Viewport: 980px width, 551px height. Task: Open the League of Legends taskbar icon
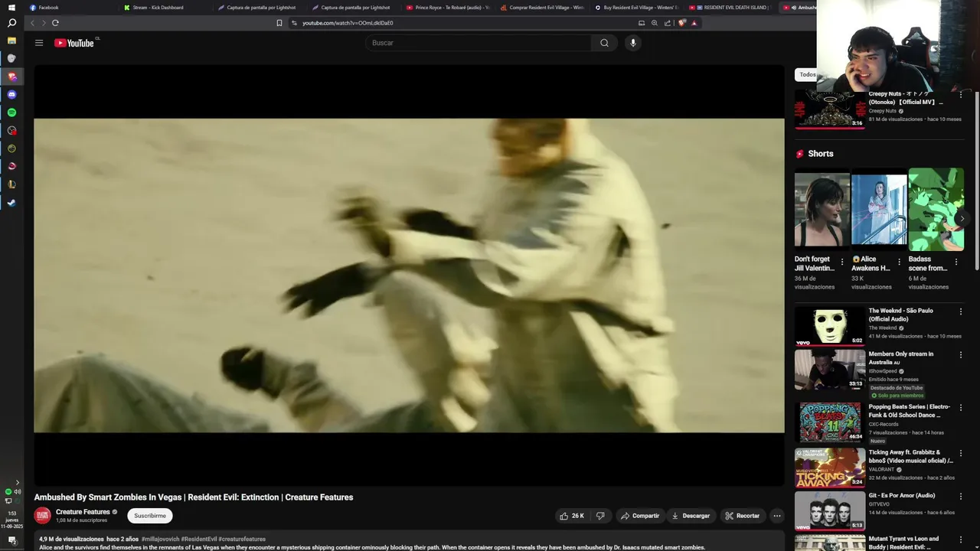point(11,184)
